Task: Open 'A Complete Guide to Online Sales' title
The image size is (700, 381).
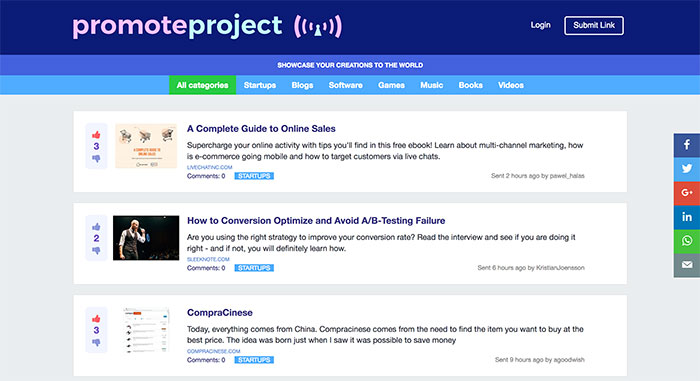Action: 261,129
